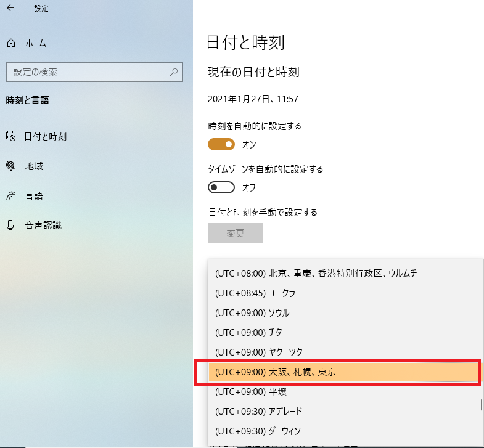Toggle タイムゾーンを自動的に設定する switch
The width and height of the screenshot is (484, 448).
click(x=221, y=187)
